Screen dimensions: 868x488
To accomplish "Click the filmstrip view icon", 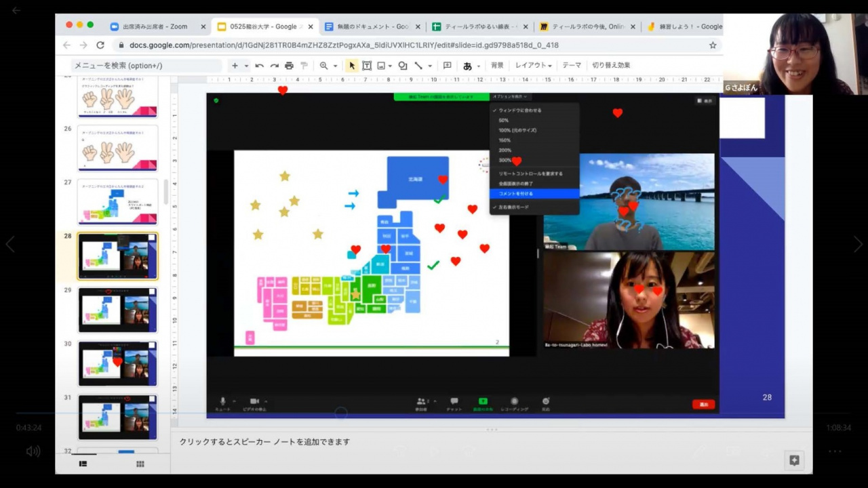I will 83,464.
